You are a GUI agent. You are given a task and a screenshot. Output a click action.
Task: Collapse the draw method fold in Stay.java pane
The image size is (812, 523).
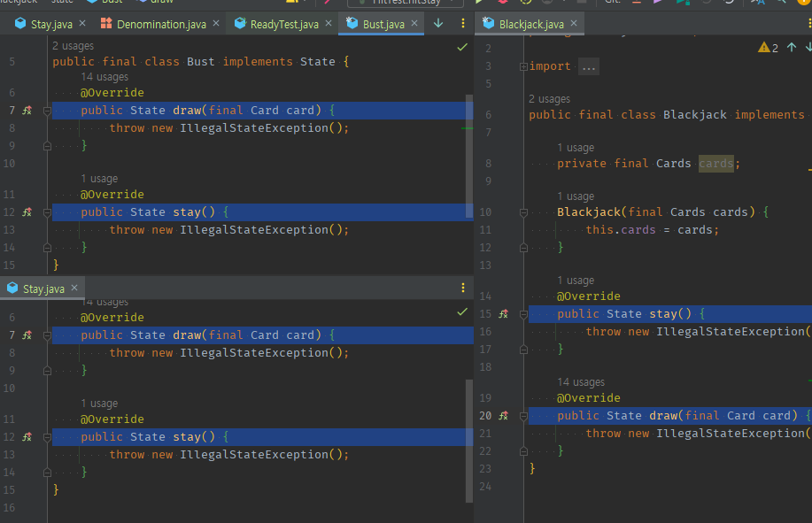(x=47, y=335)
